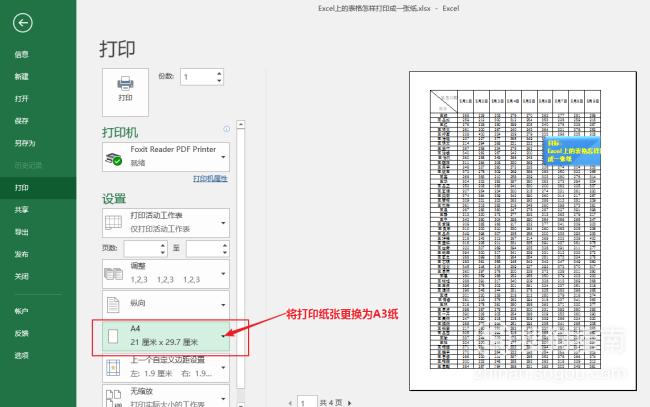
Task: Click the A4 paper size page icon
Action: tap(113, 336)
